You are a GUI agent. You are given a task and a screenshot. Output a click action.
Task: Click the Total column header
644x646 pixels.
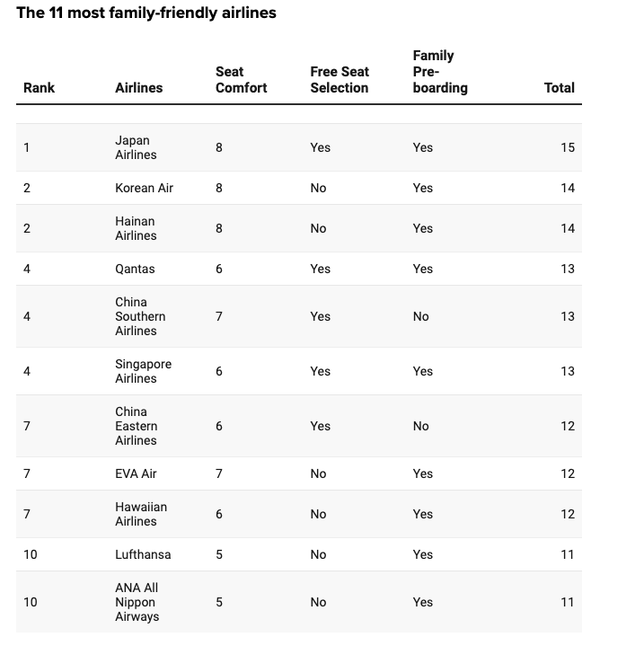559,88
